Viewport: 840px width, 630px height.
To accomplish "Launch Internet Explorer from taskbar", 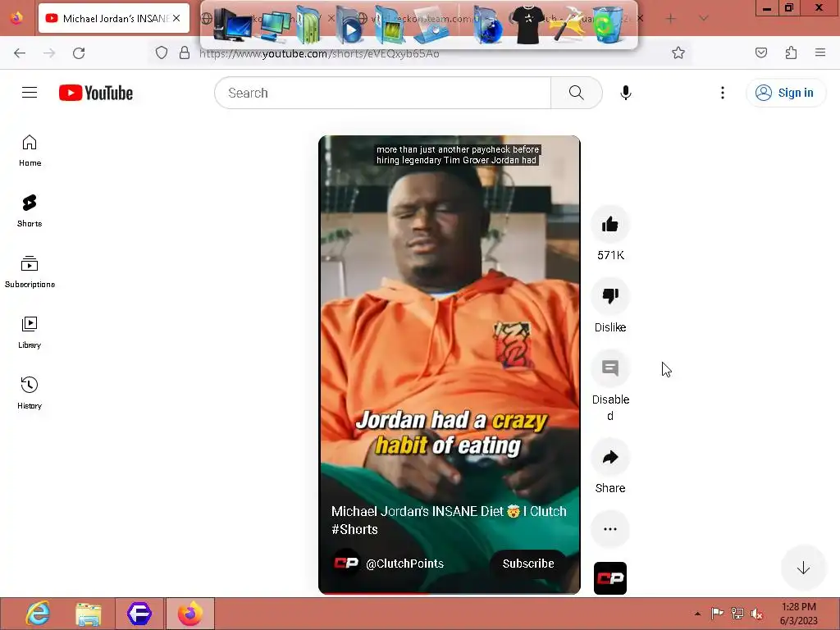I will [38, 614].
